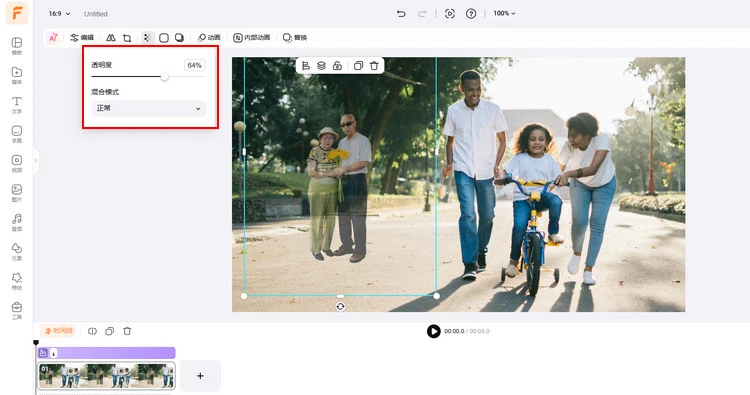Adjust the 透明度 opacity slider handle
The width and height of the screenshot is (750, 395).
click(x=164, y=77)
